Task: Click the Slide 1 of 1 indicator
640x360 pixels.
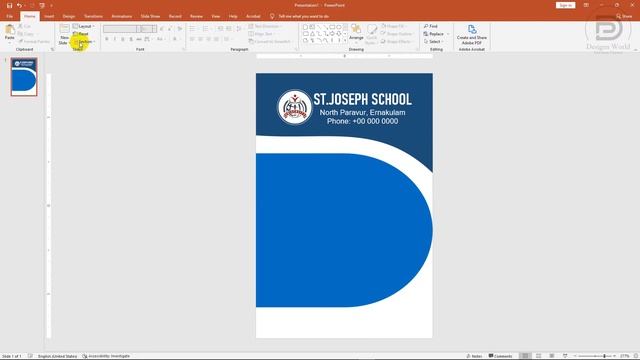Action: (12, 356)
